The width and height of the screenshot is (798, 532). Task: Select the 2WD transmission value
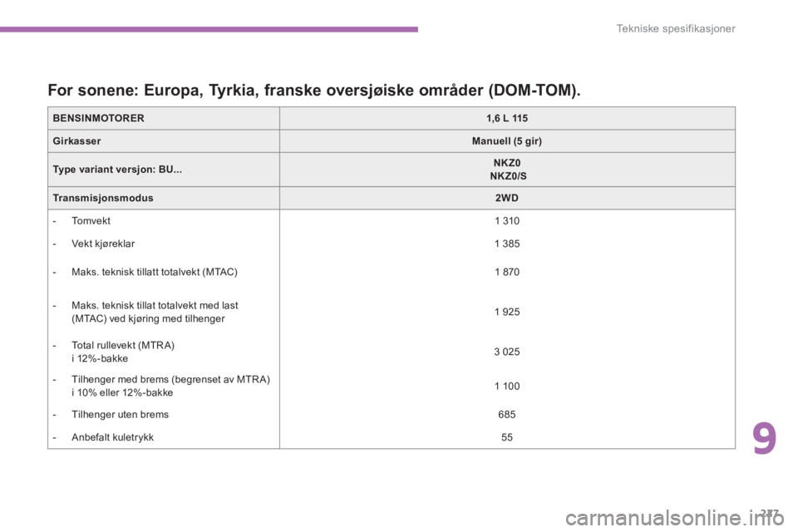coord(507,199)
